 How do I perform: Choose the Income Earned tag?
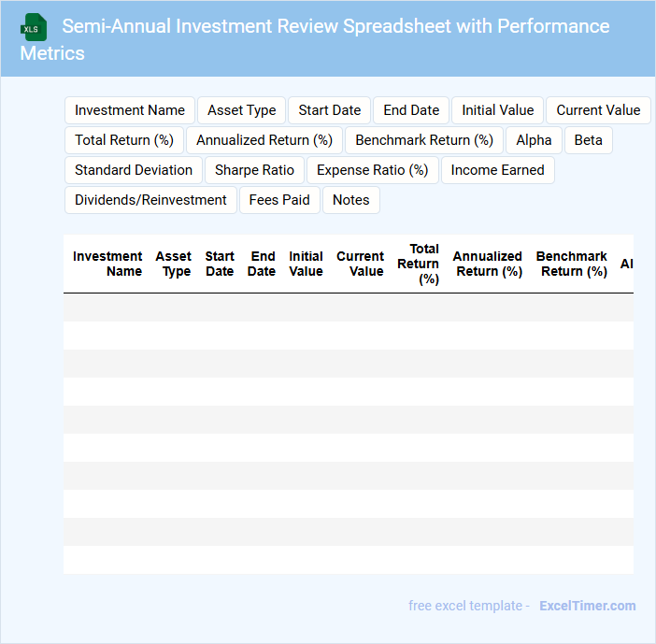pyautogui.click(x=497, y=170)
